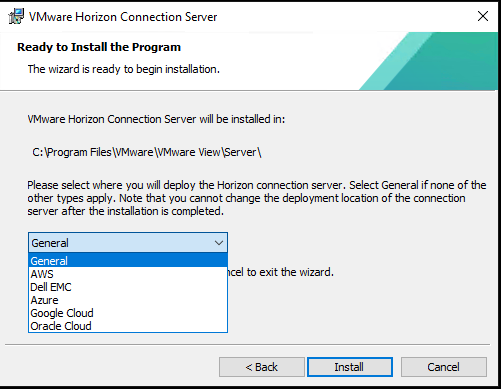This screenshot has width=501, height=389.
Task: Click the wizard is ready to begin text
Action: point(124,69)
